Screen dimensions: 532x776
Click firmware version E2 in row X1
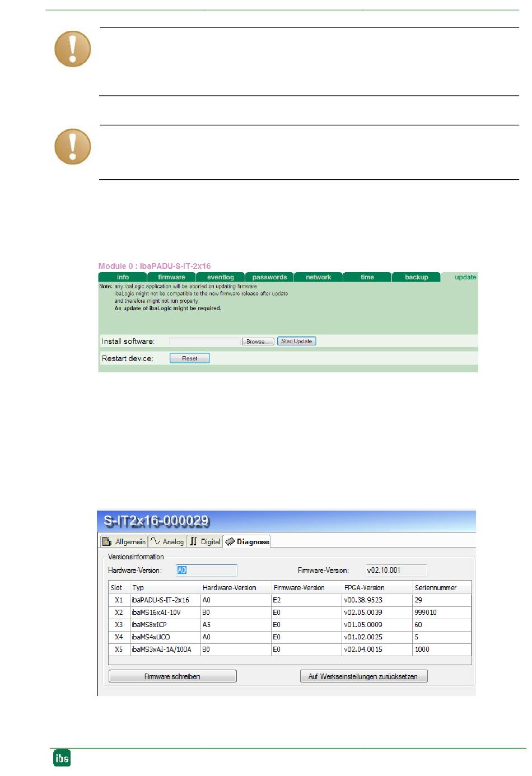(307, 600)
